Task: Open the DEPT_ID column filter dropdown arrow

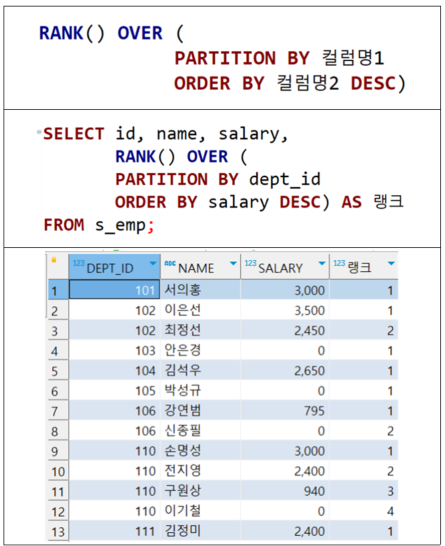Action: click(153, 264)
